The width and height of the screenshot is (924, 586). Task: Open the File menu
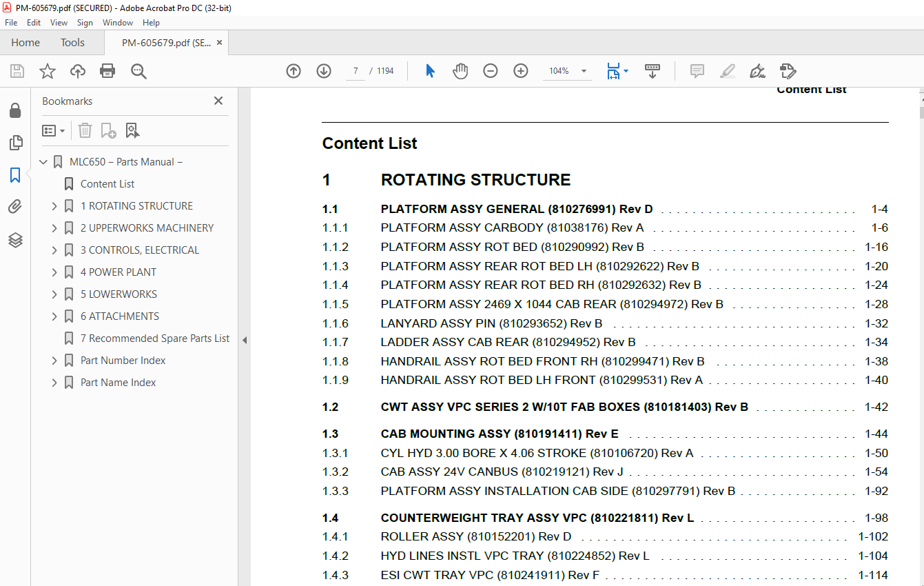tap(11, 23)
